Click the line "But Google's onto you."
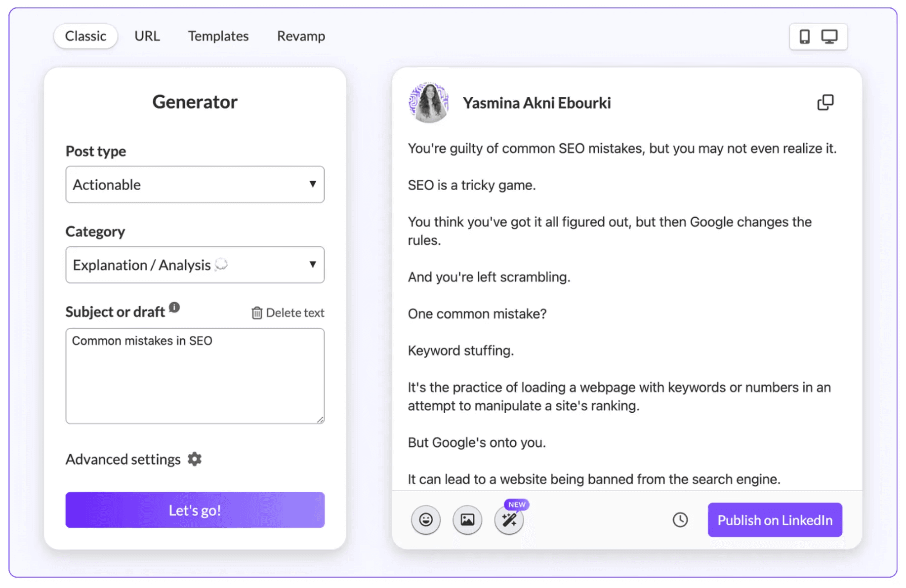The height and width of the screenshot is (588, 906). 477,442
